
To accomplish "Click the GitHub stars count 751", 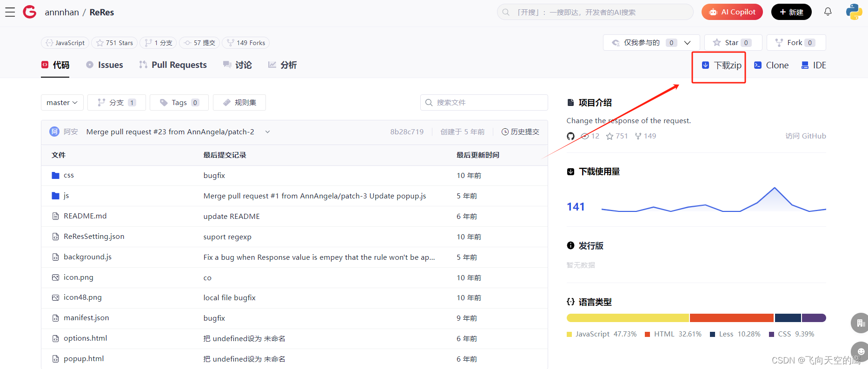I will (x=617, y=136).
